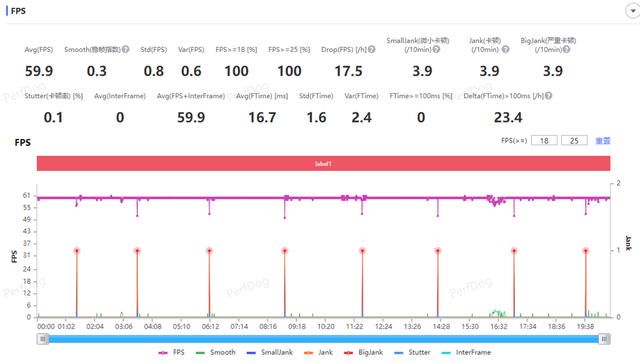
Task: Toggle the Smooth series in the legend
Action: coord(216,352)
